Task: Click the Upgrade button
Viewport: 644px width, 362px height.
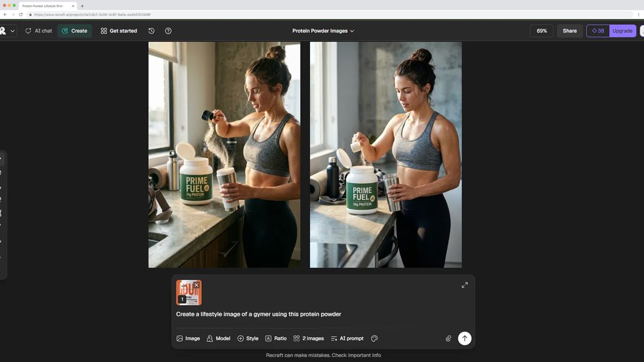Action: tap(623, 31)
